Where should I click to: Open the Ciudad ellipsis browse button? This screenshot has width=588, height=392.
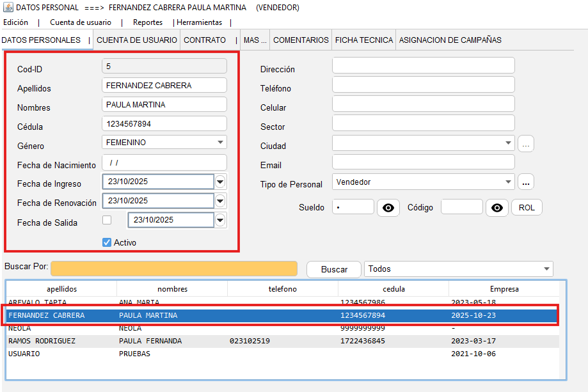(x=525, y=143)
